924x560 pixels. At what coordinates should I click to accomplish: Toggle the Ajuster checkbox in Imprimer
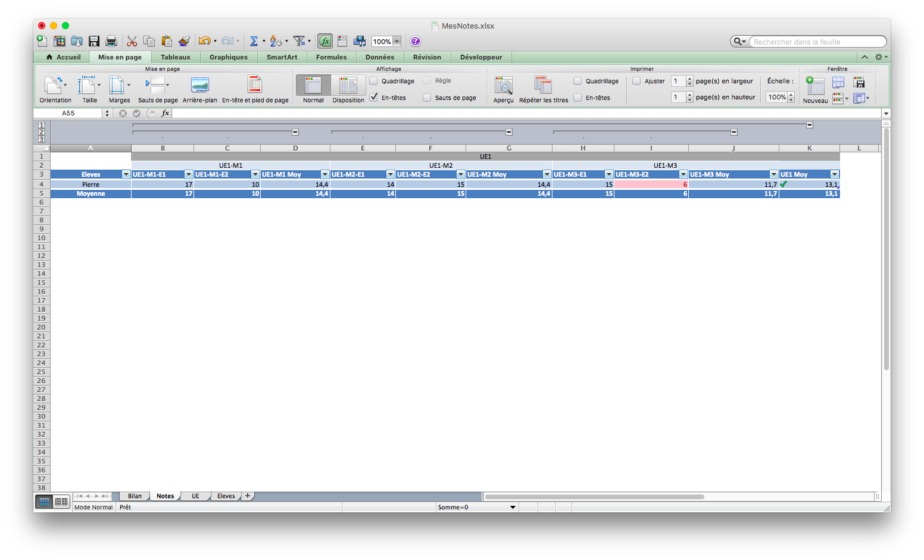636,81
